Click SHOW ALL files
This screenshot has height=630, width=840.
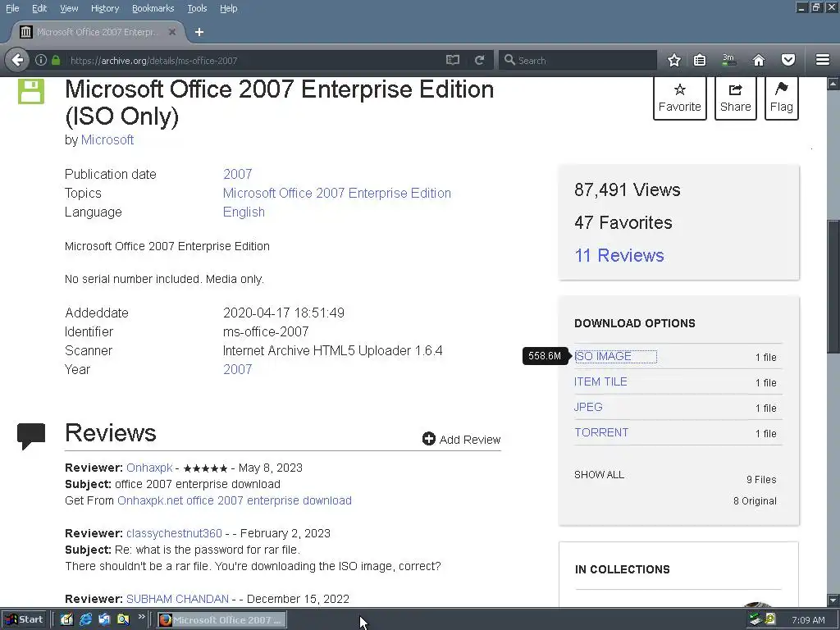click(599, 475)
